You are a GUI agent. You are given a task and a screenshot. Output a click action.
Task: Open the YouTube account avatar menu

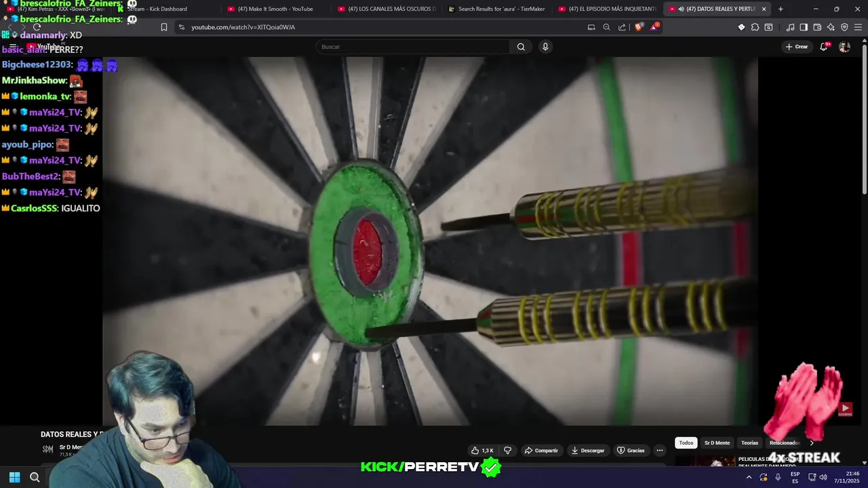844,47
